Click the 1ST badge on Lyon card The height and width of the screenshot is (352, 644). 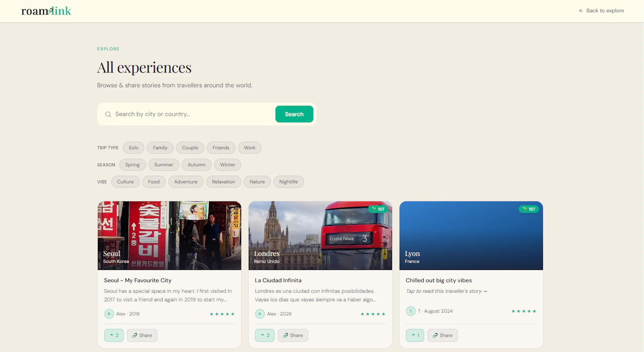coord(529,209)
